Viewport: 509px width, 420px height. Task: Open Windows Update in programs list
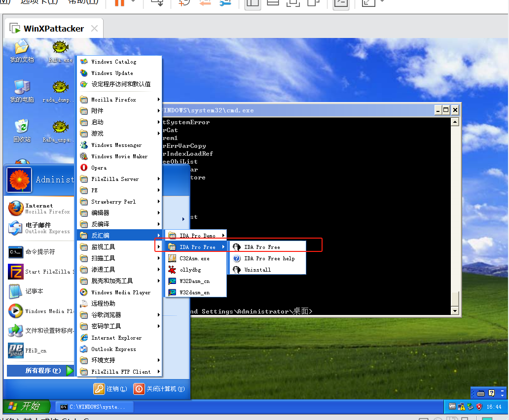click(119, 73)
